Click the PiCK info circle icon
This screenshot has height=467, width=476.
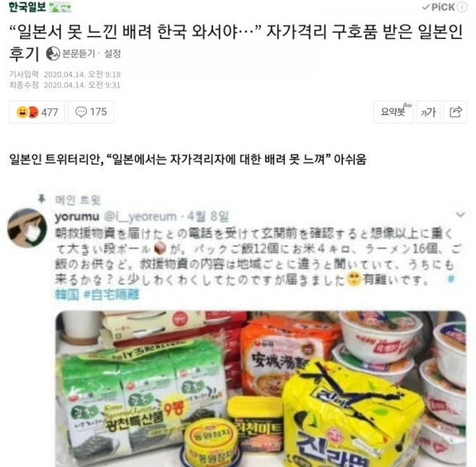[462, 7]
